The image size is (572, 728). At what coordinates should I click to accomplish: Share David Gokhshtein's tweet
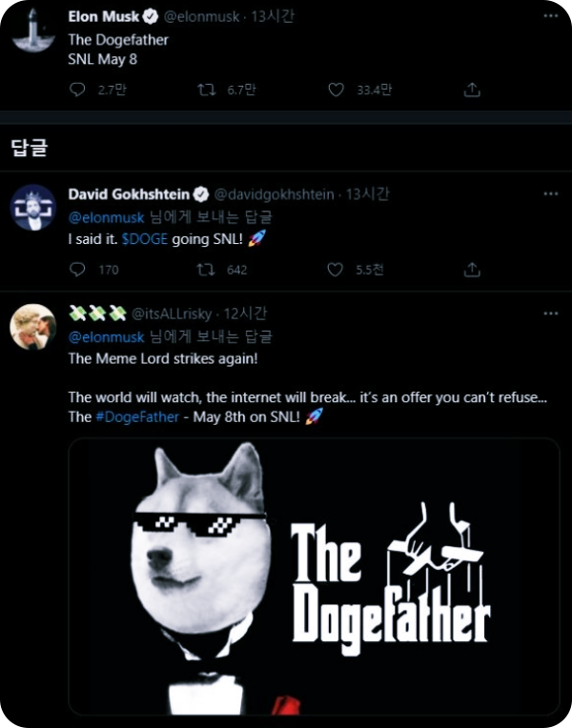point(472,270)
